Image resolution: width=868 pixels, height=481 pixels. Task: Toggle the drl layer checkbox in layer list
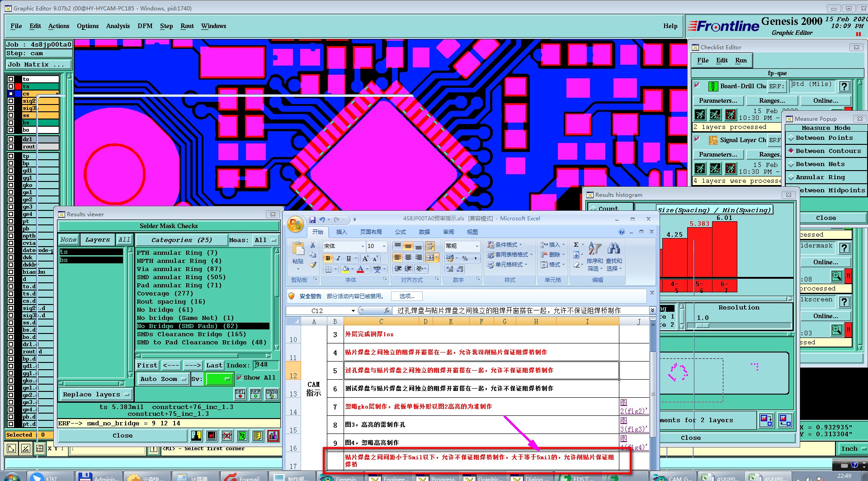pos(11,139)
